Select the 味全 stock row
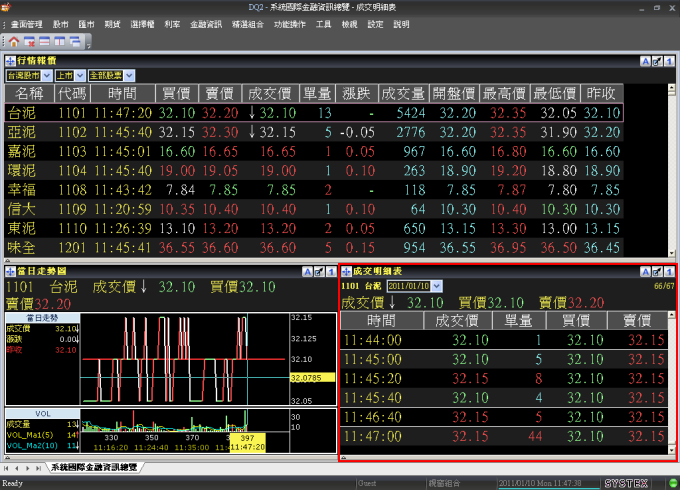This screenshot has width=680, height=490. (x=314, y=248)
